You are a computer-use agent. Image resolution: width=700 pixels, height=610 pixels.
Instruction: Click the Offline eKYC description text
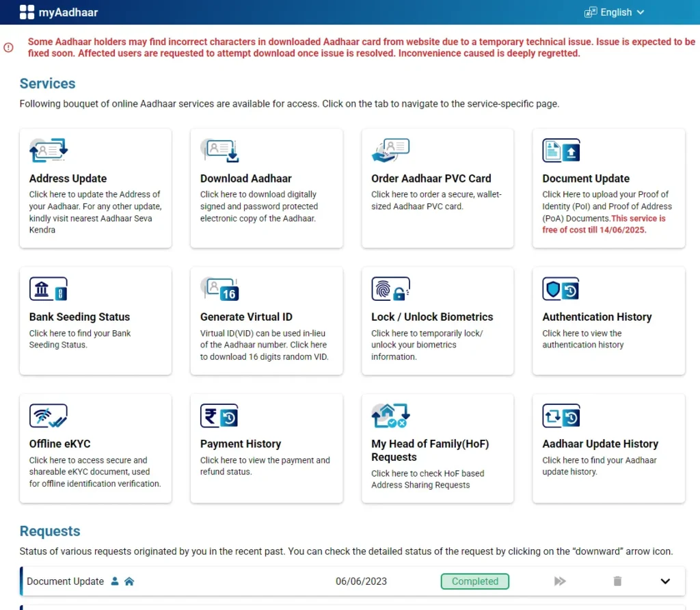click(x=95, y=472)
